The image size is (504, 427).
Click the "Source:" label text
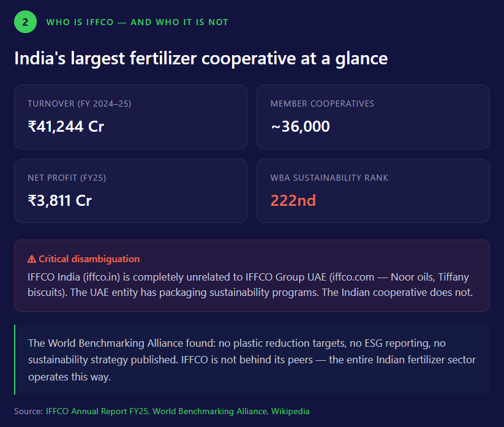(28, 411)
